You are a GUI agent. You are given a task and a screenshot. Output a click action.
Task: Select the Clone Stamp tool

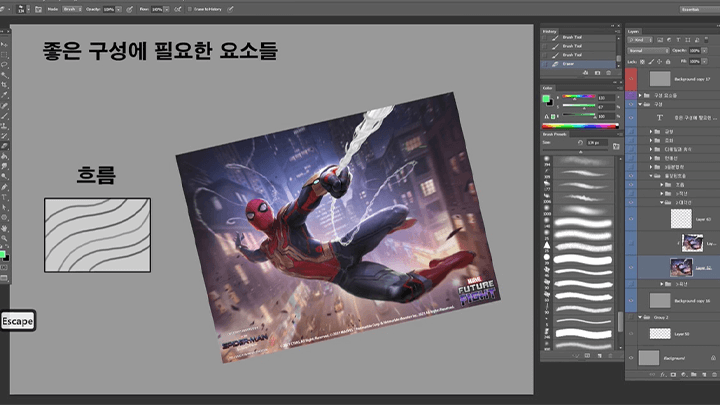[x=4, y=125]
